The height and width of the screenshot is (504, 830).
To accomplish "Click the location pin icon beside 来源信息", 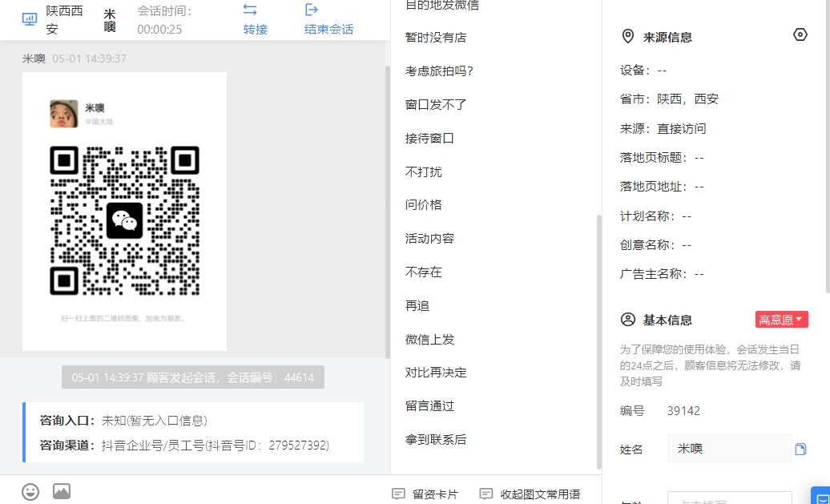I will coord(628,37).
